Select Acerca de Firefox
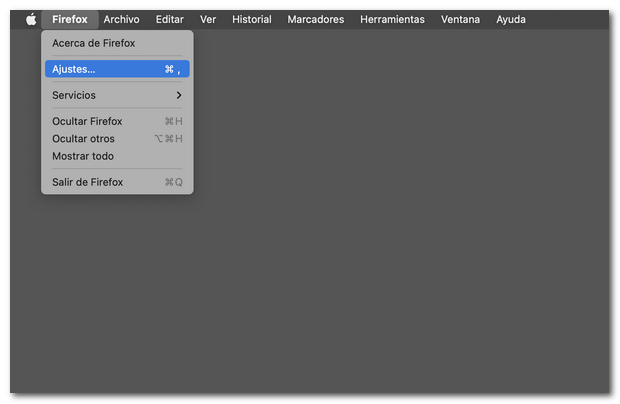 pos(93,43)
